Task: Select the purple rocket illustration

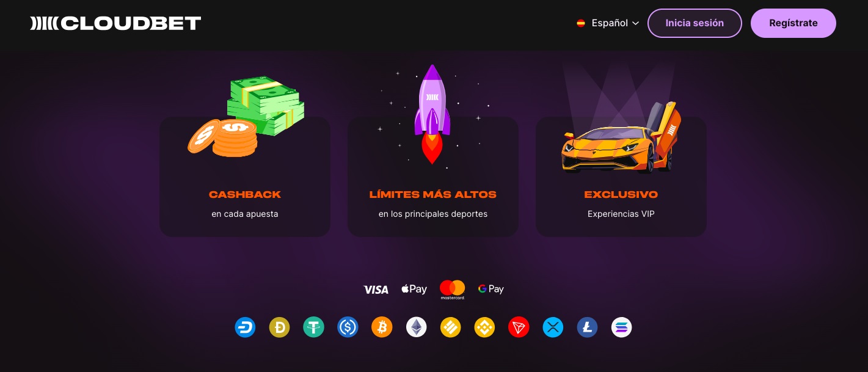Action: [432, 114]
